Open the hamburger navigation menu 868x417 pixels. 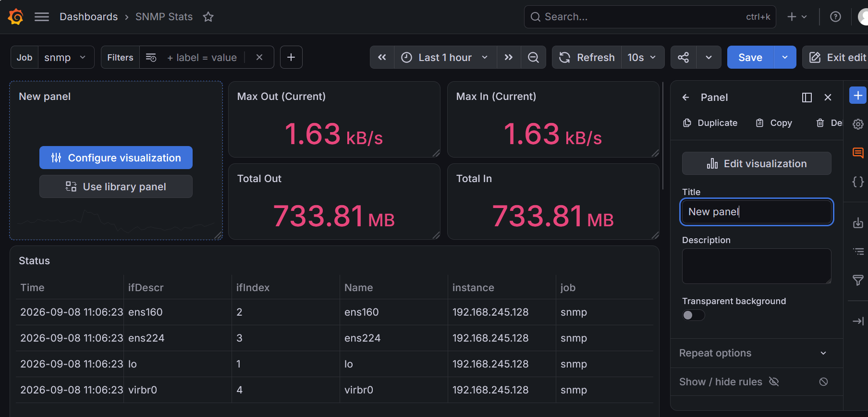click(x=42, y=17)
